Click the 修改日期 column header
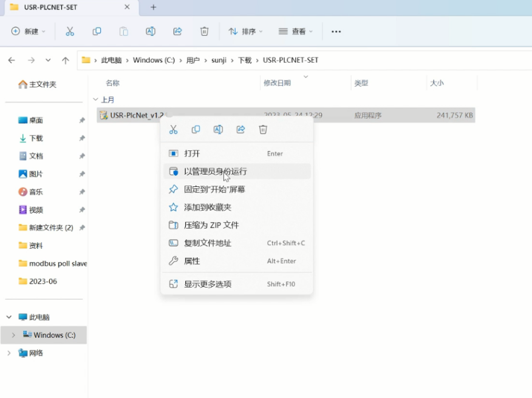 coord(277,83)
